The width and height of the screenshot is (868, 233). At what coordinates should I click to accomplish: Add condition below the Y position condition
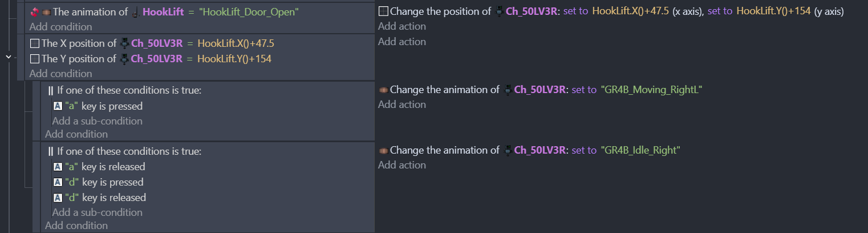click(60, 74)
